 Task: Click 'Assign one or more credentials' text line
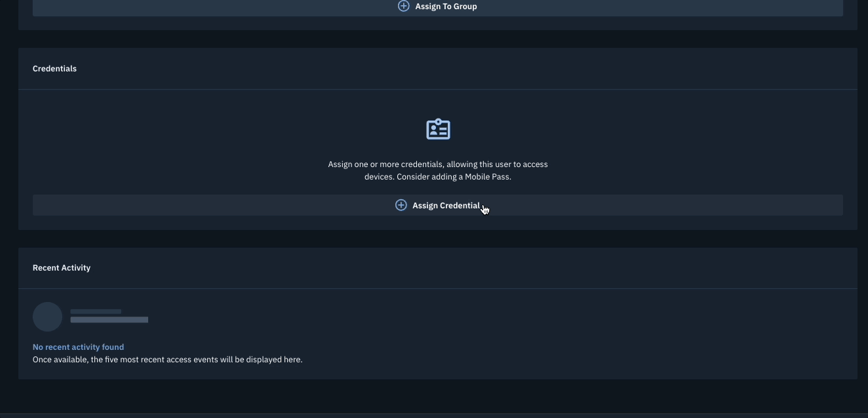(438, 164)
